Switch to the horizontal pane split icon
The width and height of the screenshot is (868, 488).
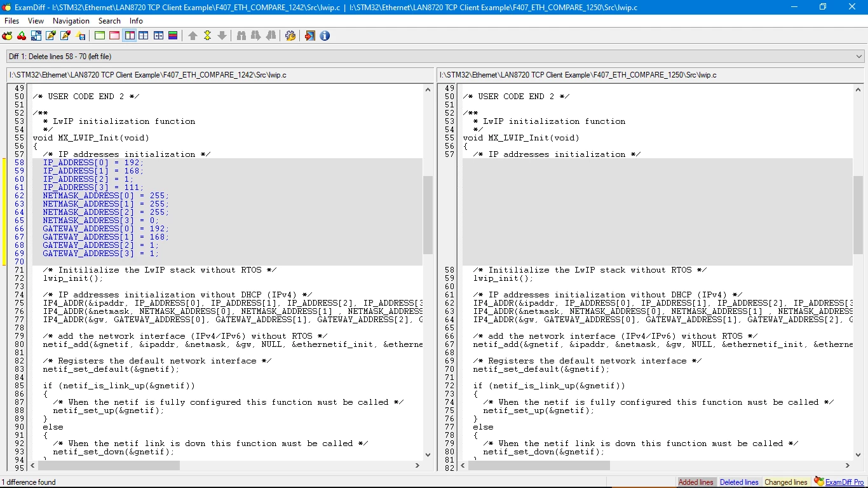point(144,36)
